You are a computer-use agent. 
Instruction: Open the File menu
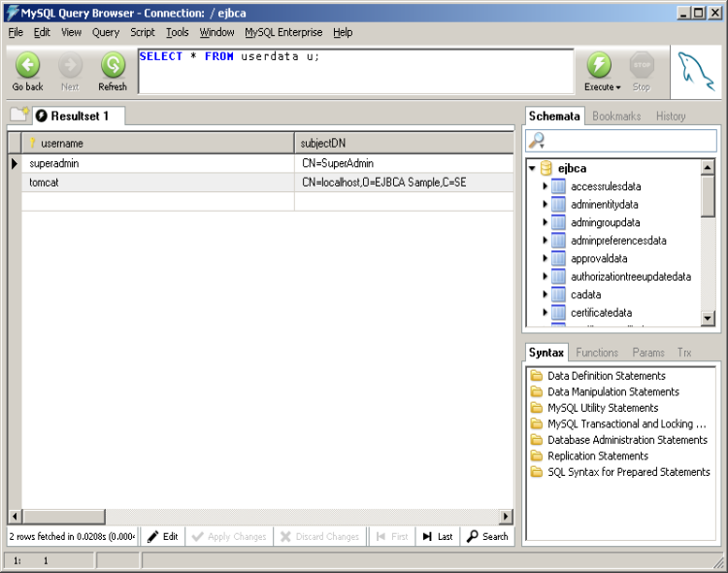16,32
